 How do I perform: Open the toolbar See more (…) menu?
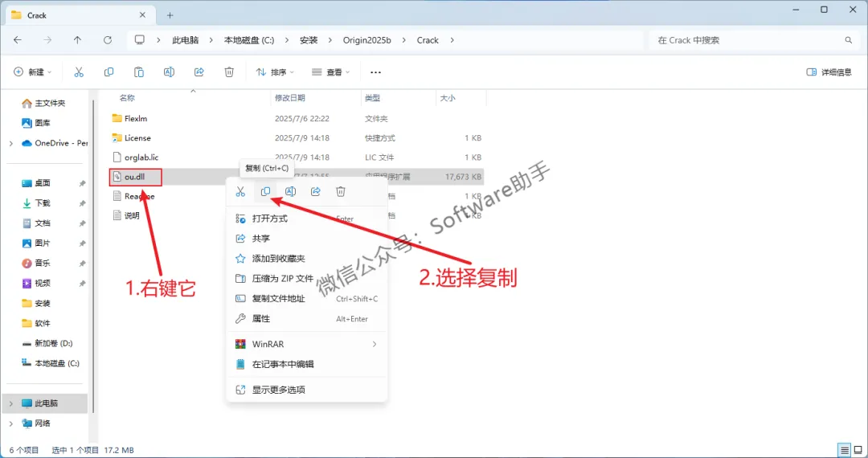pos(376,72)
